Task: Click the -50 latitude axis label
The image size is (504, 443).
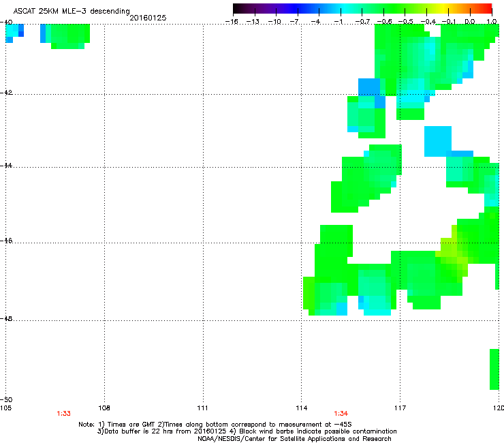Action: coord(6,399)
